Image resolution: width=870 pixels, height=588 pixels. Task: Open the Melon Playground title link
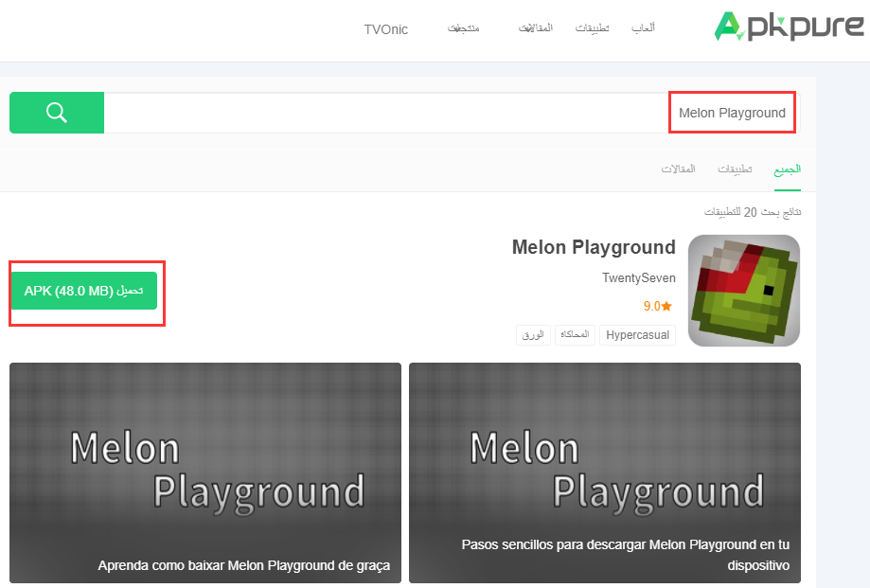click(594, 247)
